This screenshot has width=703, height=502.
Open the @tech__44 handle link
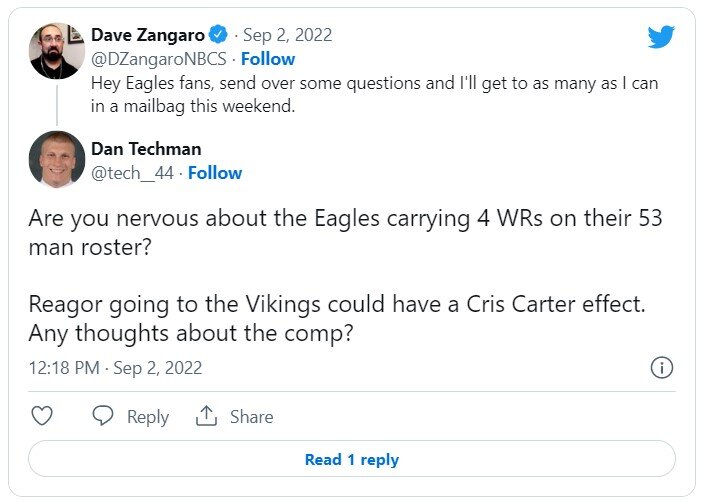tap(131, 173)
